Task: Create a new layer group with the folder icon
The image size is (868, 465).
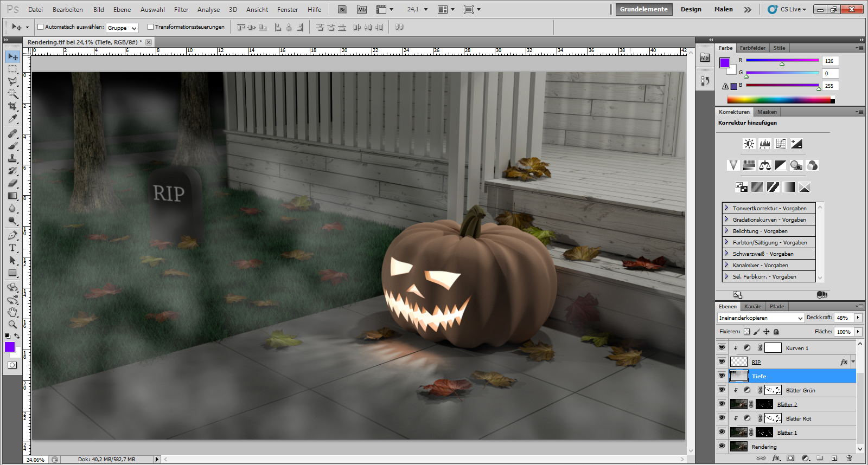Action: click(x=820, y=458)
